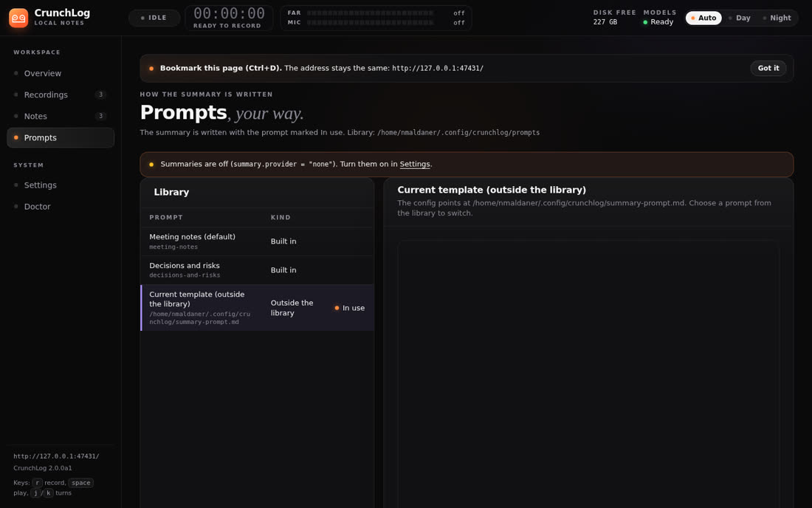
Task: Click the PROMPT column header
Action: (165, 218)
